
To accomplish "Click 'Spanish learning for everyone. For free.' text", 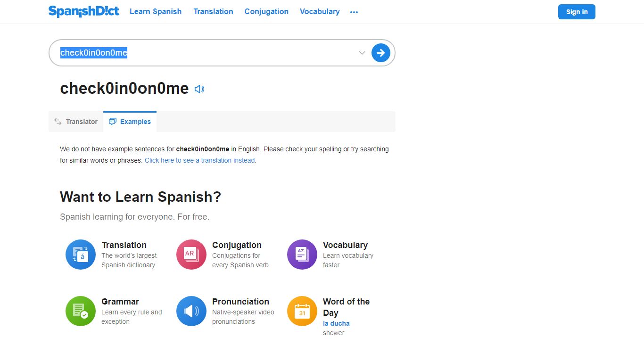I will tap(134, 217).
